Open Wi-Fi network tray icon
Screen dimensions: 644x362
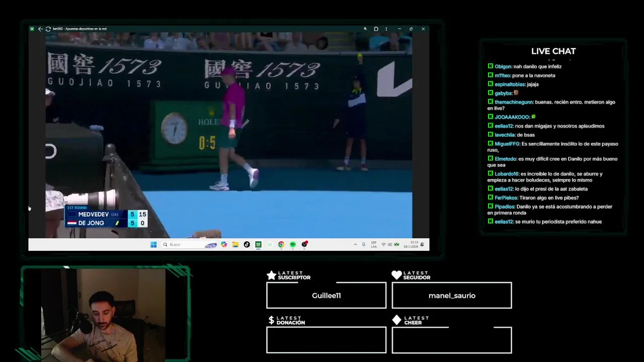(x=383, y=244)
